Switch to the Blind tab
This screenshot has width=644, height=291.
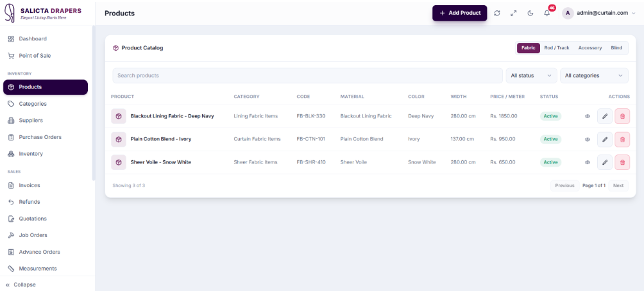[x=616, y=48]
